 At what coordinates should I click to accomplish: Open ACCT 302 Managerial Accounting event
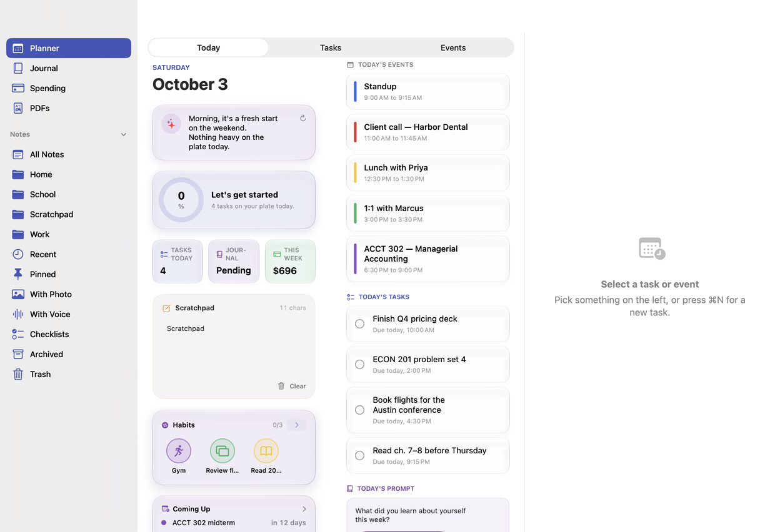coord(428,259)
